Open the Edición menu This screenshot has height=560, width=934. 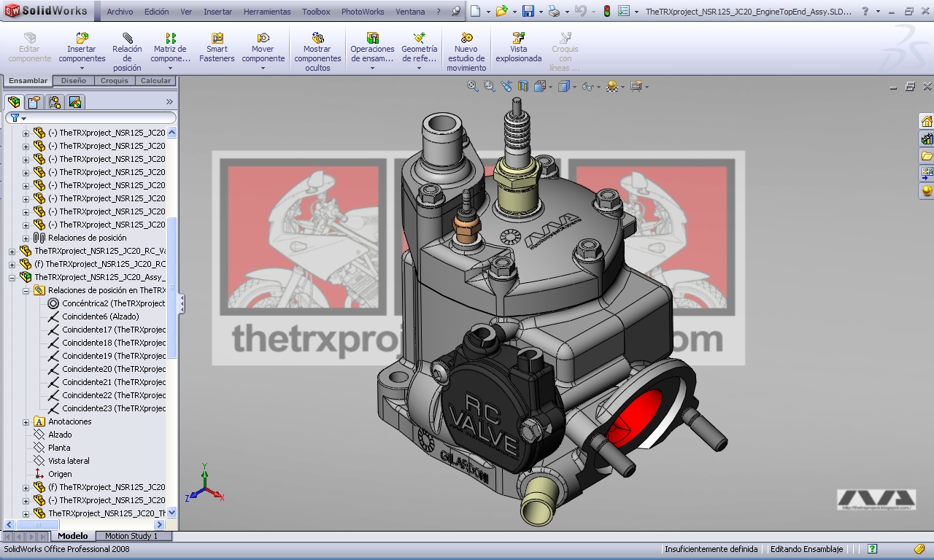coord(156,12)
